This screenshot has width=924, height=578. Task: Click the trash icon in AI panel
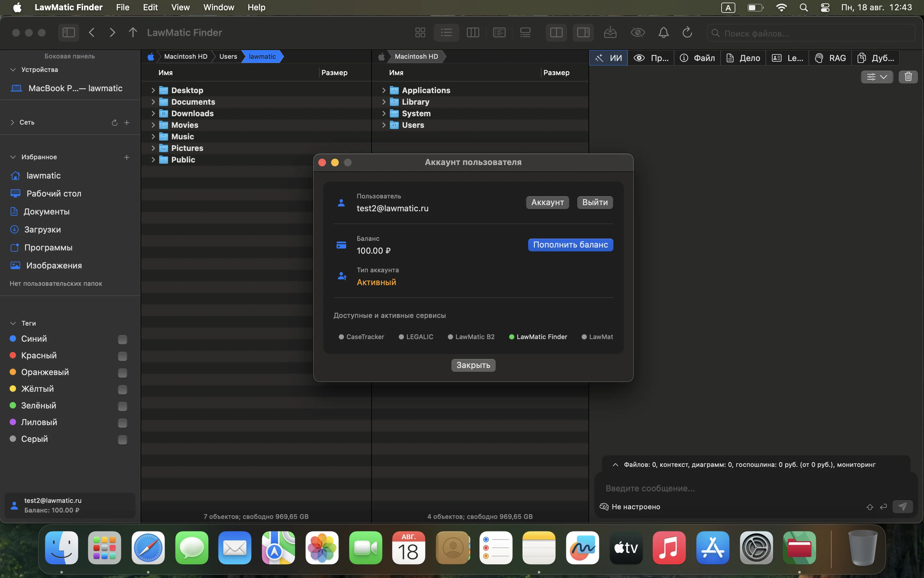(x=908, y=77)
